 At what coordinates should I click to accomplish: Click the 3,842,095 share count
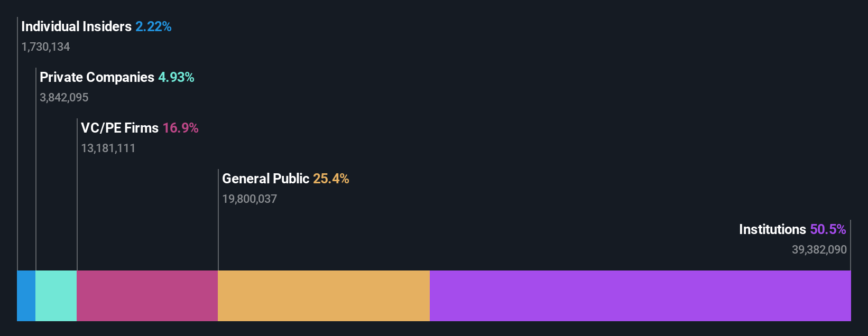pyautogui.click(x=64, y=98)
